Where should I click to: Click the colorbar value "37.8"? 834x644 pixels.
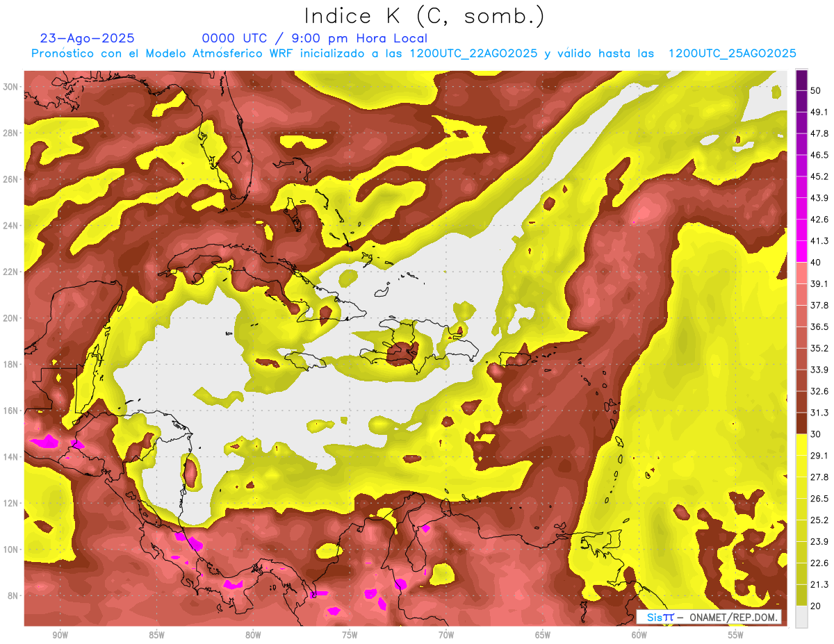point(819,305)
